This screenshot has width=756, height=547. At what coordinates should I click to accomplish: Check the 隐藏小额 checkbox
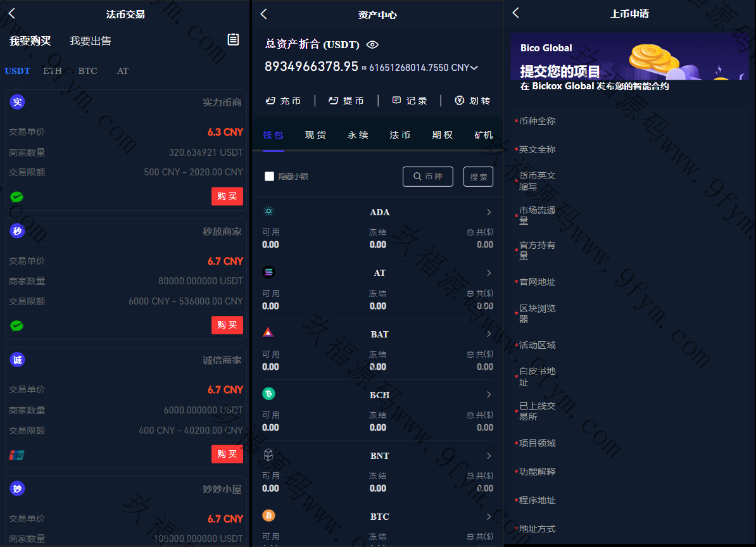269,177
